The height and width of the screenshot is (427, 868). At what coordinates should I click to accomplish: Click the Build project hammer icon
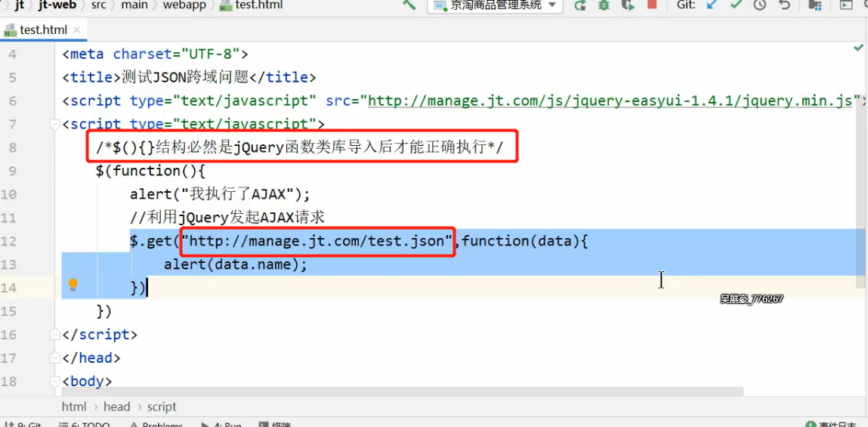coord(409,5)
